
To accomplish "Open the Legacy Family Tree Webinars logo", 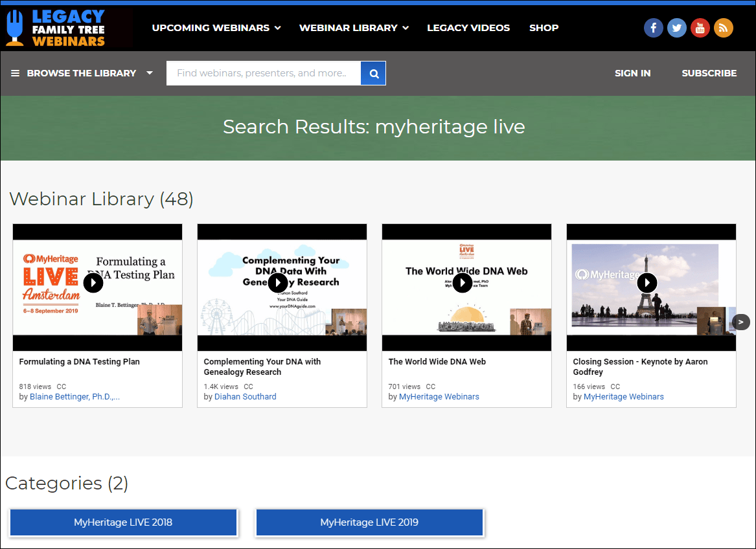I will click(56, 28).
